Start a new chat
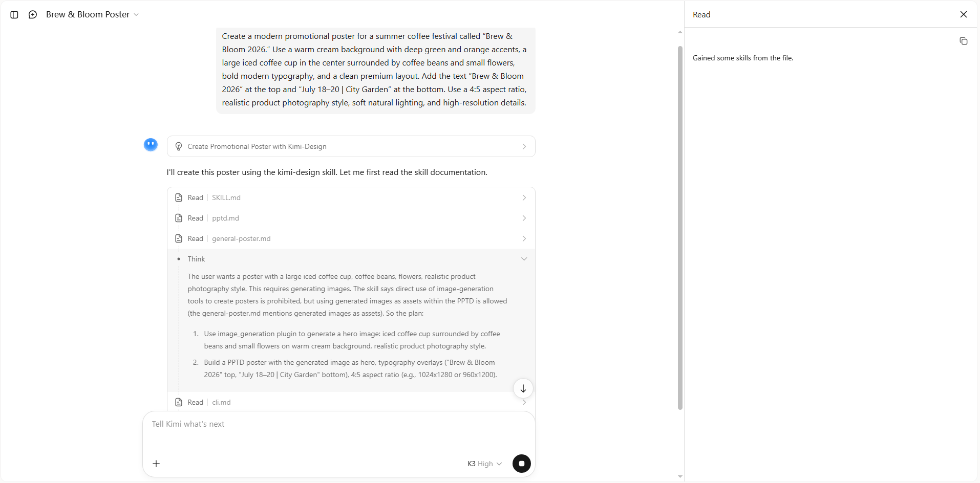980x483 pixels. coord(33,15)
